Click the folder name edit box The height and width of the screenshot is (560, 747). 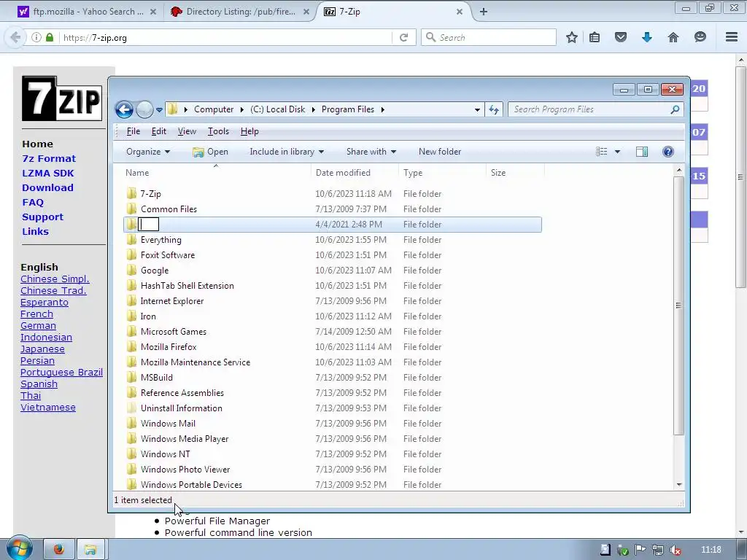point(149,225)
